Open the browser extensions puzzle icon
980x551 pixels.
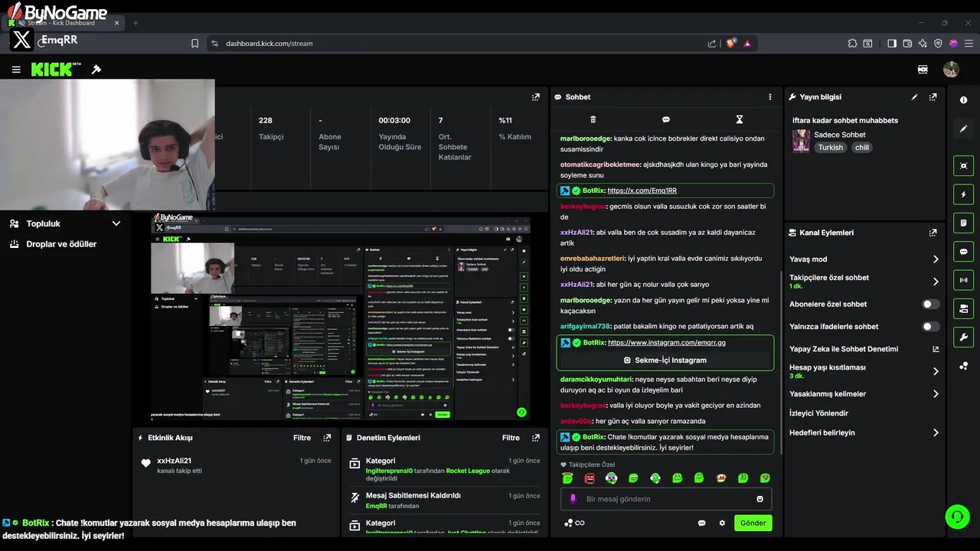pyautogui.click(x=852, y=44)
